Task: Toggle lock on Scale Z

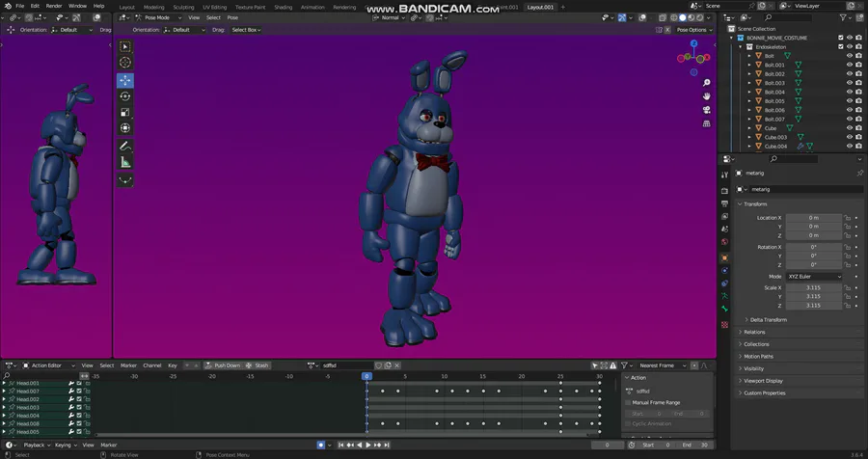Action: click(847, 306)
